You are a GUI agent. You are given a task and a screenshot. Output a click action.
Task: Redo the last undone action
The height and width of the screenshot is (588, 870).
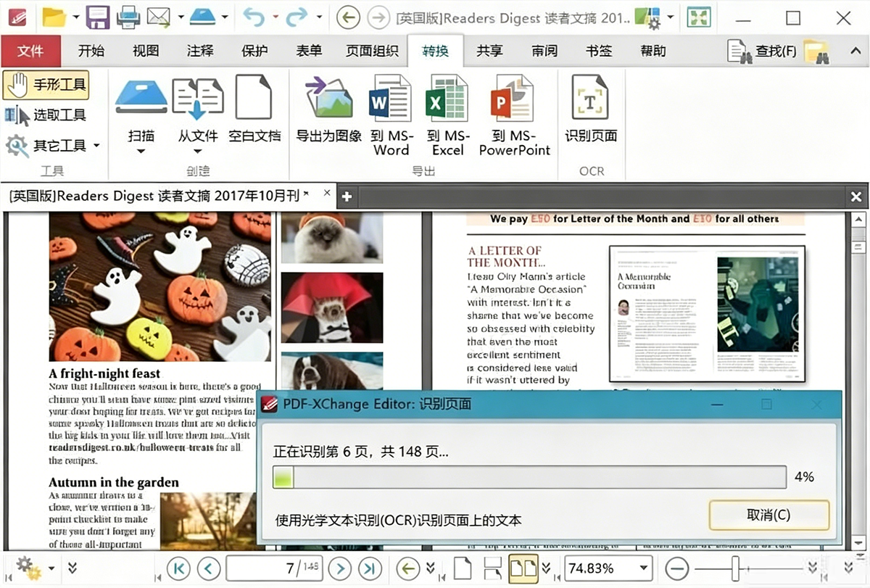coord(297,17)
